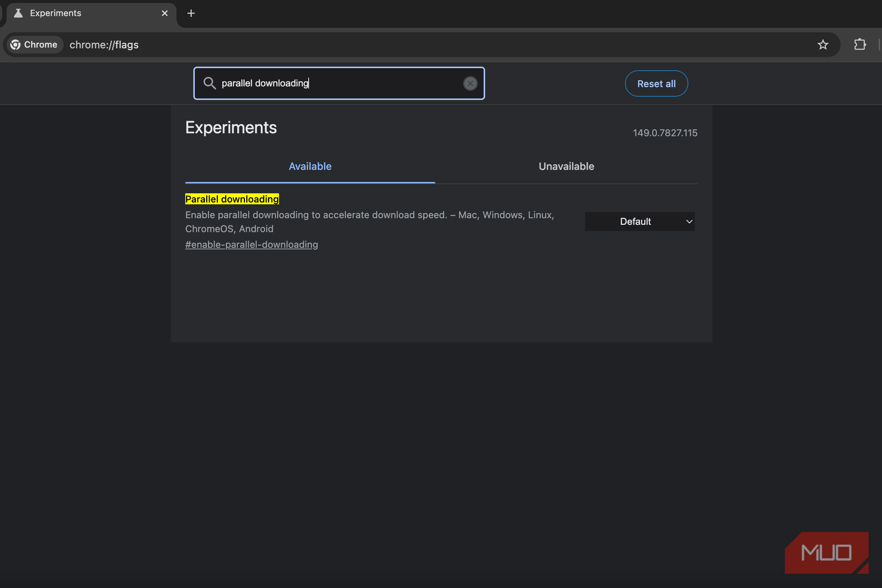Switch to the Available tab
The width and height of the screenshot is (882, 588).
(x=310, y=167)
